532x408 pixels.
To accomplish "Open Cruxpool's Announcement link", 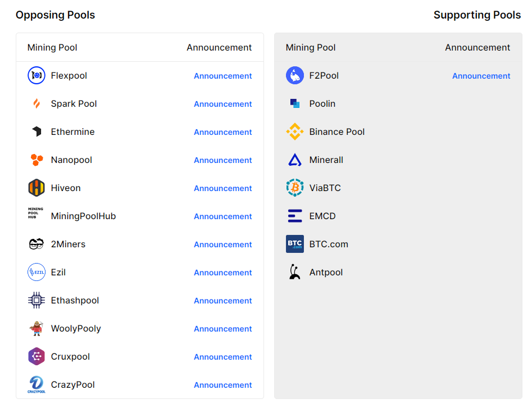I will click(x=223, y=357).
